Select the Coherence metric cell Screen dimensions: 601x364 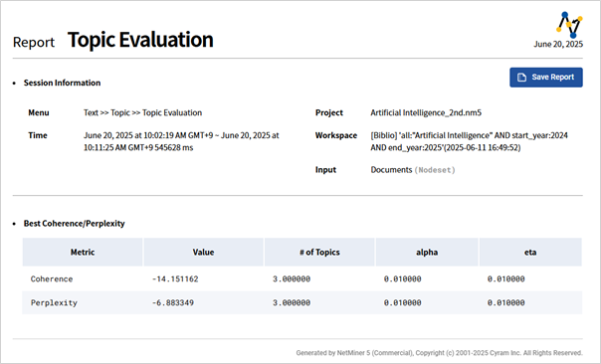click(52, 278)
